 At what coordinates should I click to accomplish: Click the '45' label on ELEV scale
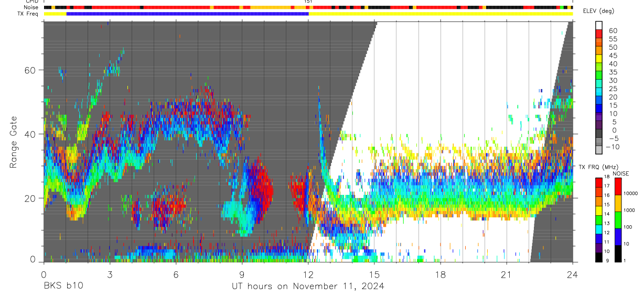coord(613,56)
